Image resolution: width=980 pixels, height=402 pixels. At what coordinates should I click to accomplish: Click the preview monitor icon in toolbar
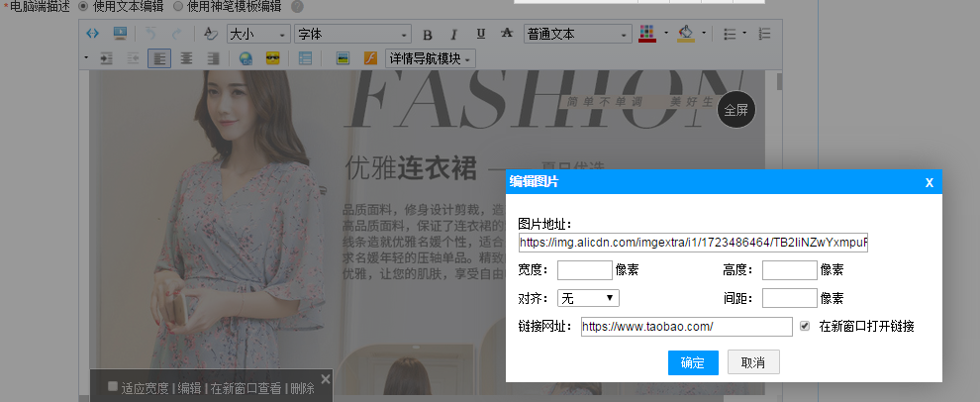click(120, 34)
